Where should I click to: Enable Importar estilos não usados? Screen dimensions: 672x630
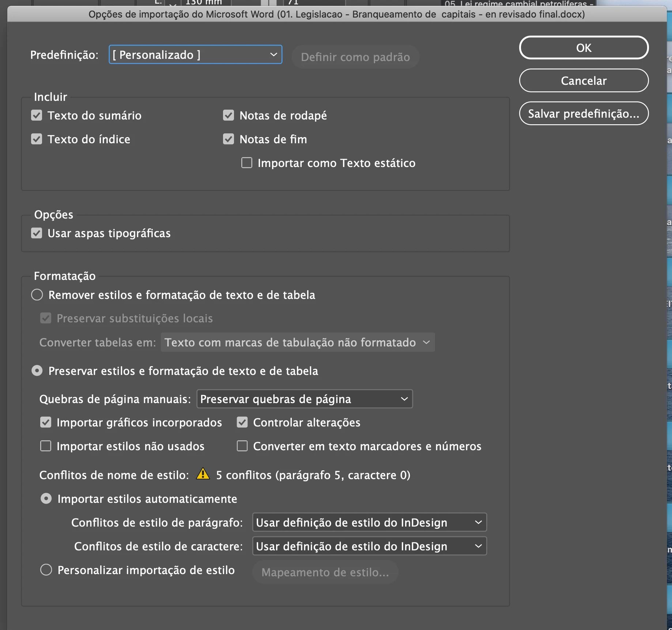pos(46,446)
